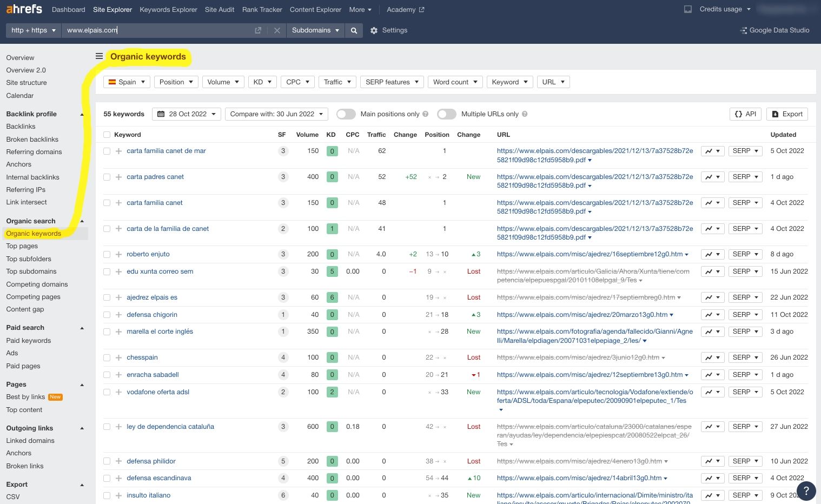Click the monitor icon near Credits usage
The image size is (821, 504).
[688, 9]
